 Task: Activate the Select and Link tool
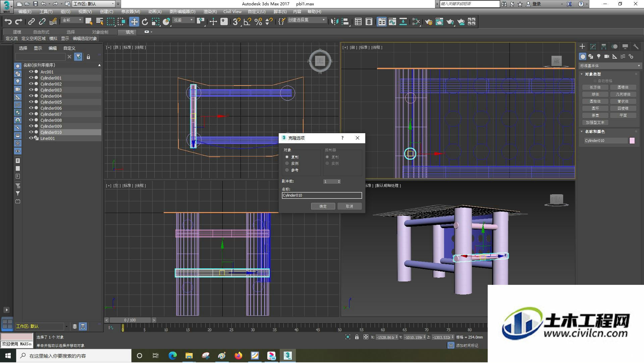click(x=31, y=22)
